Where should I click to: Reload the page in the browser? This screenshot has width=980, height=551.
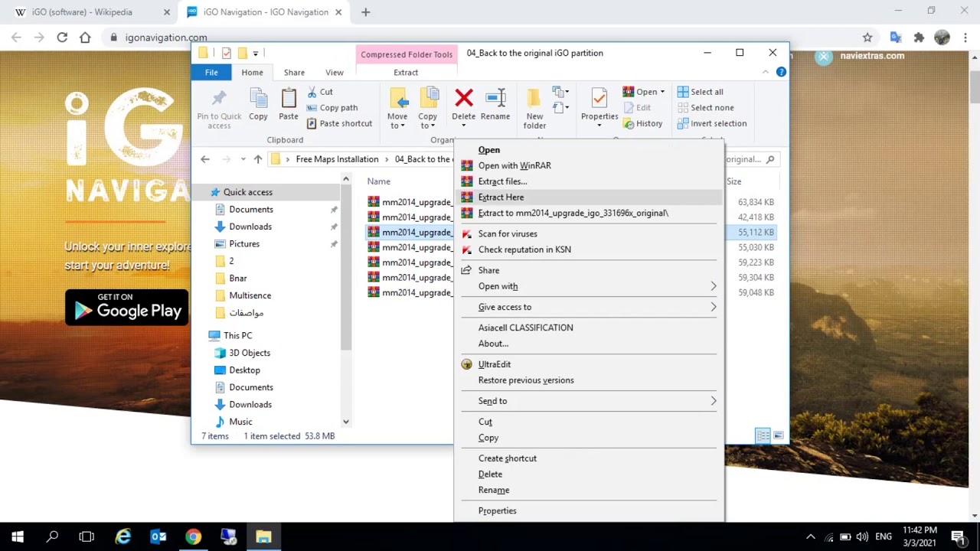(62, 37)
